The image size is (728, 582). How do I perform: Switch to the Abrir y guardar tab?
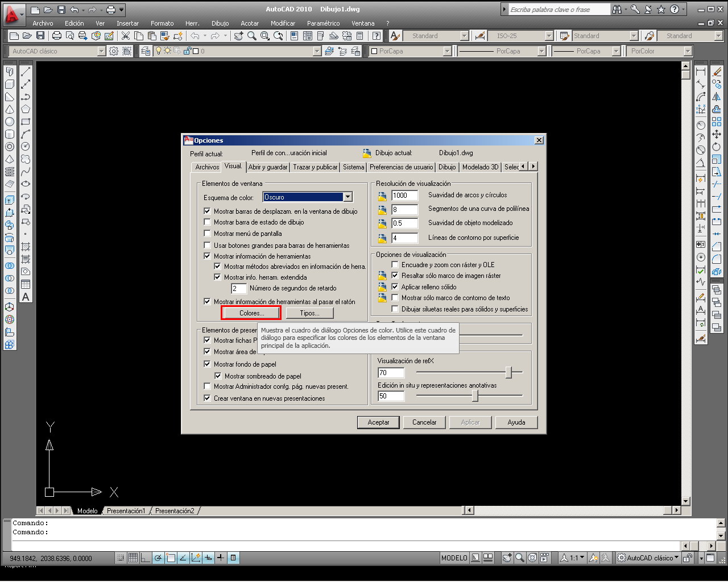(x=268, y=167)
